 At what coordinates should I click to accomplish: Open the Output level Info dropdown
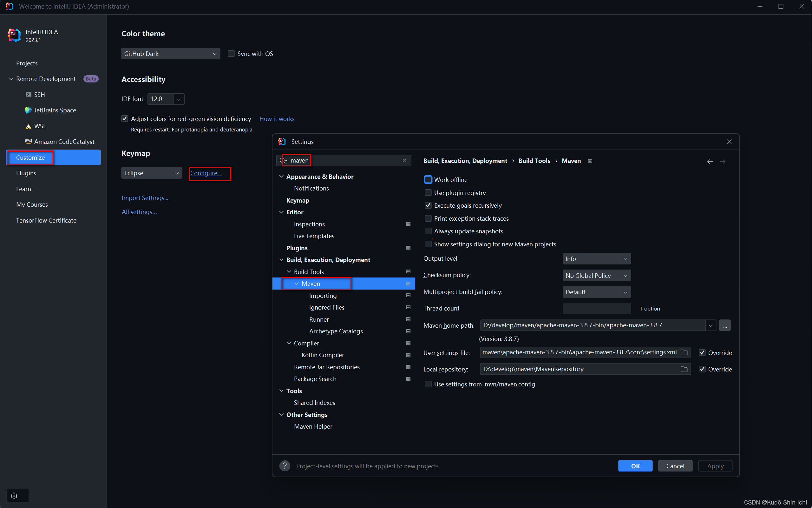(x=597, y=259)
